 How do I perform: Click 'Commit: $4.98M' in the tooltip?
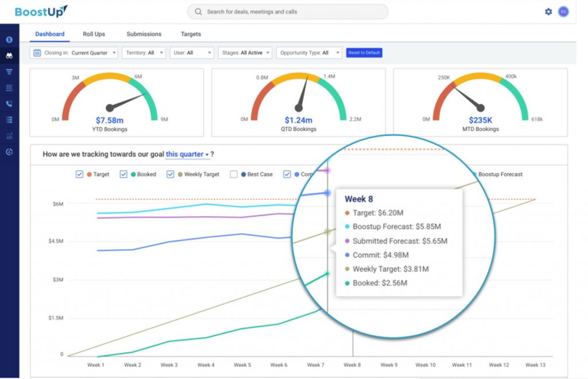(381, 255)
